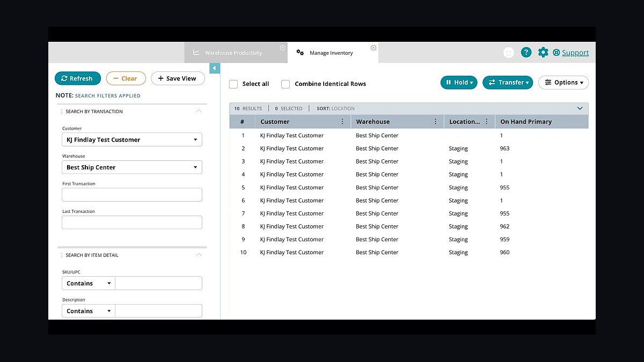The image size is (644, 362).
Task: Open Customer column options menu
Action: click(x=342, y=122)
